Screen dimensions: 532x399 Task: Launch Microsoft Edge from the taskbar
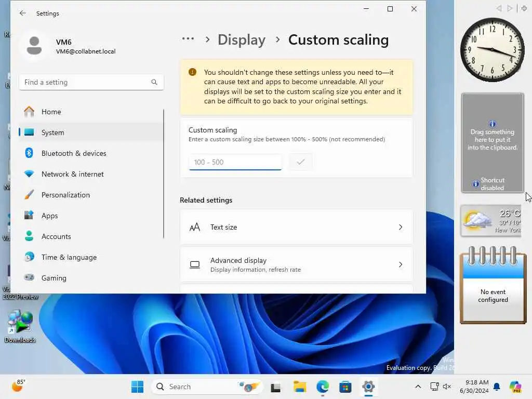click(323, 387)
